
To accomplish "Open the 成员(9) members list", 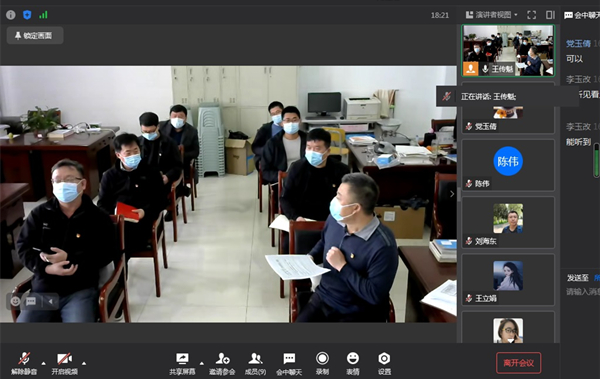I will 255,363.
